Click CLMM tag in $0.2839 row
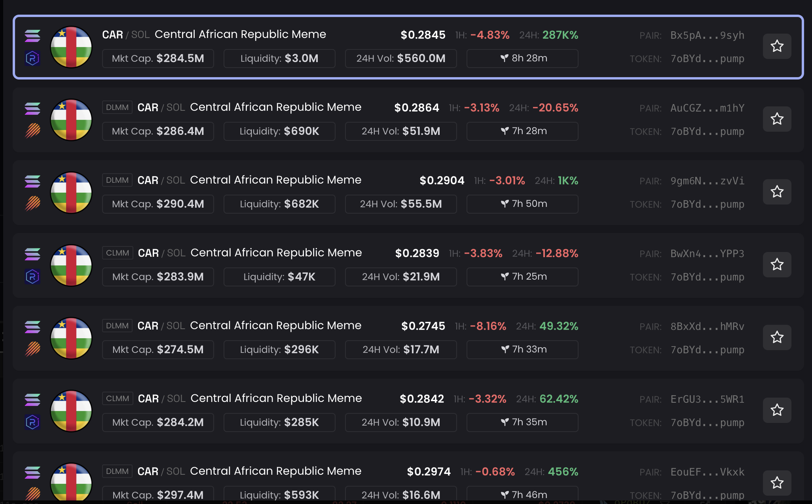Image resolution: width=812 pixels, height=504 pixels. pos(118,253)
